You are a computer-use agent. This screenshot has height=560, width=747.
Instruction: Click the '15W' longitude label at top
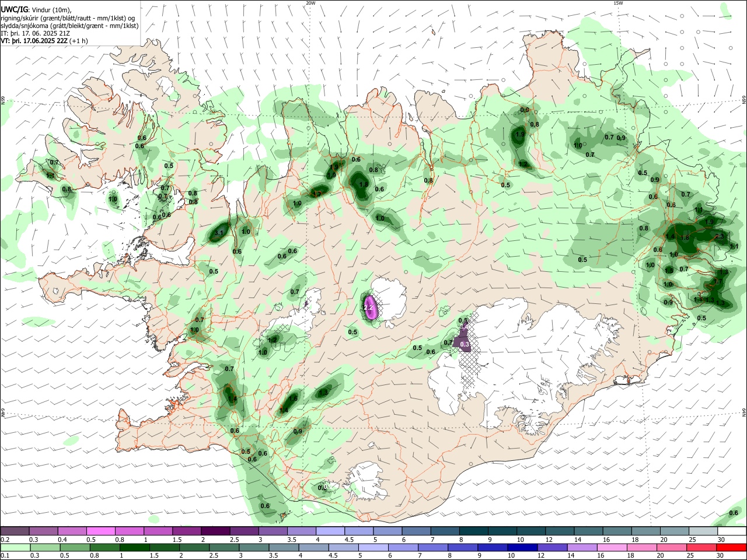coord(618,3)
